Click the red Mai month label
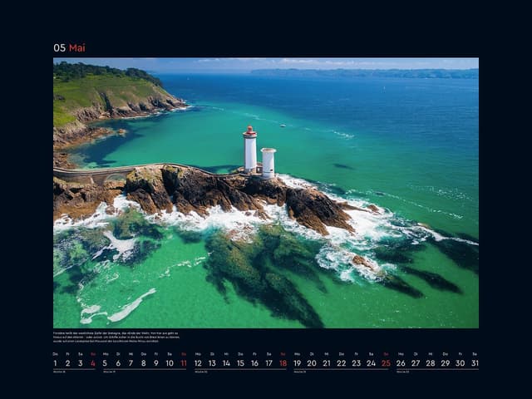 point(77,48)
